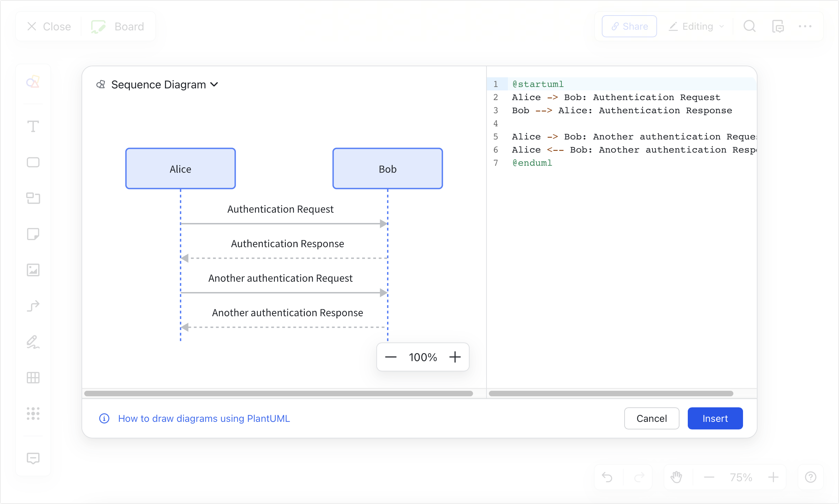Image resolution: width=839 pixels, height=504 pixels.
Task: Click the diagram preview horizontal scrollbar
Action: coord(278,394)
